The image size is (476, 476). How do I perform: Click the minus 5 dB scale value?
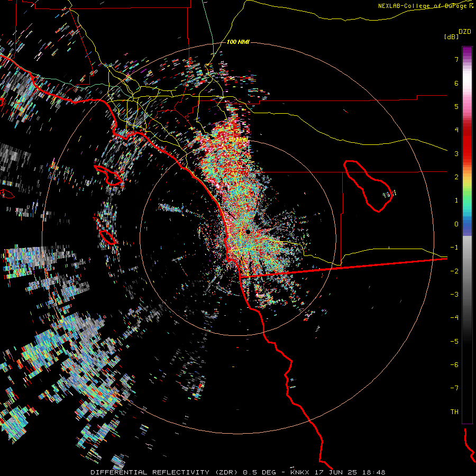[x=454, y=342]
